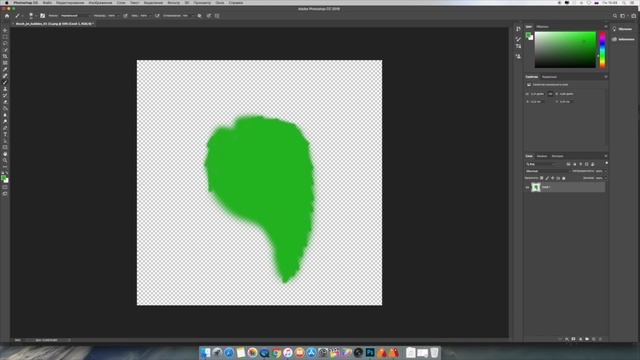Select the Move tool
Screen dimensions: 640x360
5,30
